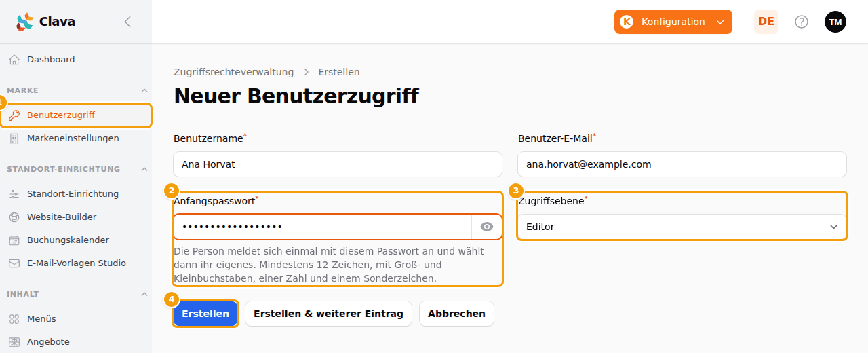This screenshot has width=868, height=353.
Task: Open Angebote in the sidebar
Action: (76, 342)
